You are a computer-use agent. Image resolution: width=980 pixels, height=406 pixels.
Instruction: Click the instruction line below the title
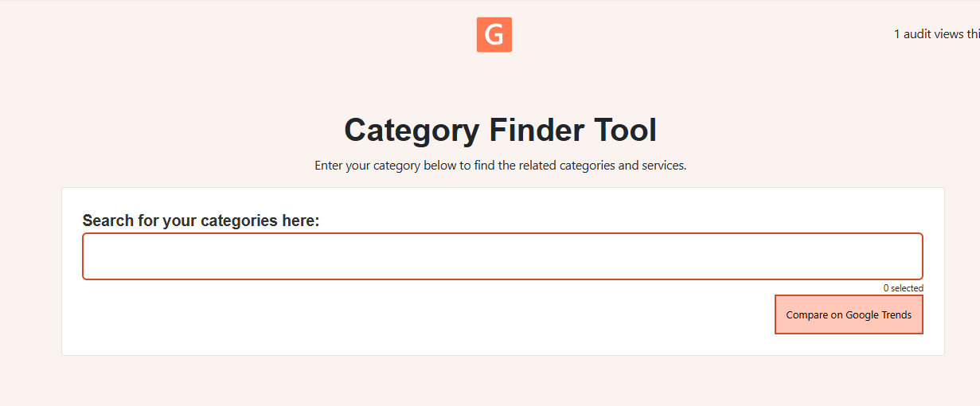coord(500,166)
